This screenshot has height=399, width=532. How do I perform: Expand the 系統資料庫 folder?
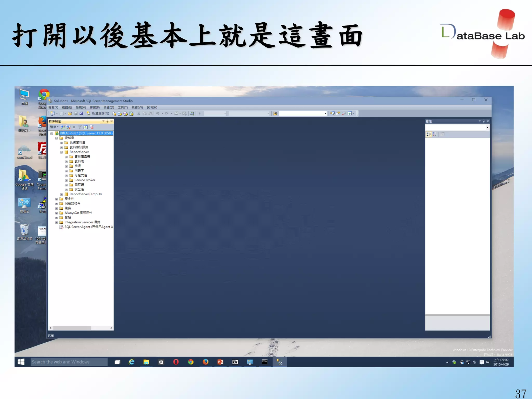pos(62,143)
